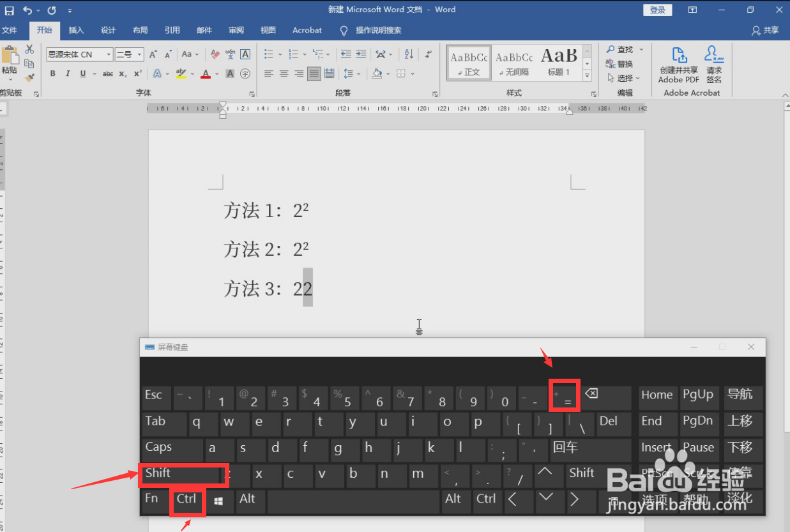Click the Character Shading icon

(230, 74)
